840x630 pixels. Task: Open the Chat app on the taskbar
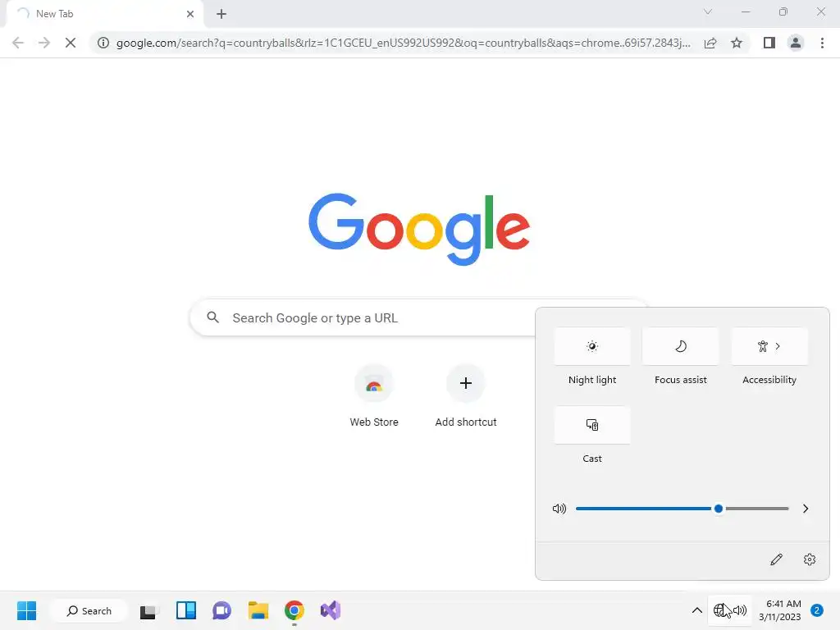coord(221,610)
